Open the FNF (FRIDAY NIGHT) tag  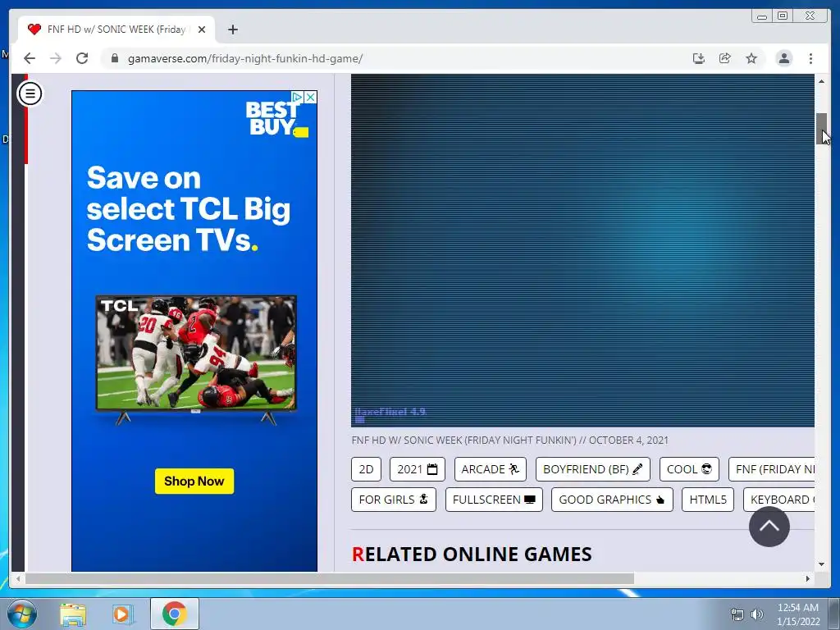pyautogui.click(x=772, y=469)
